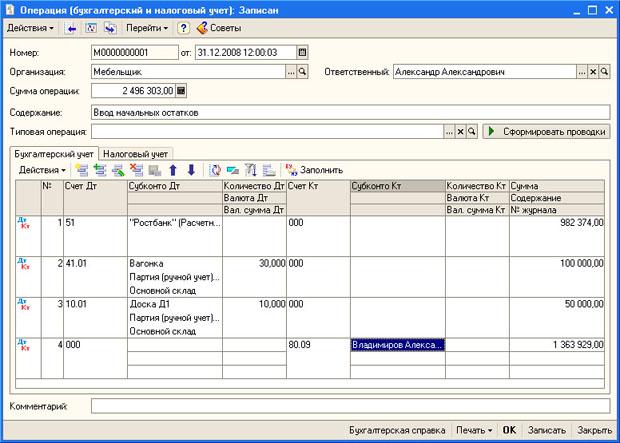Click the blue left arrow toolbar icon
This screenshot has height=443, width=620.
pyautogui.click(x=71, y=28)
